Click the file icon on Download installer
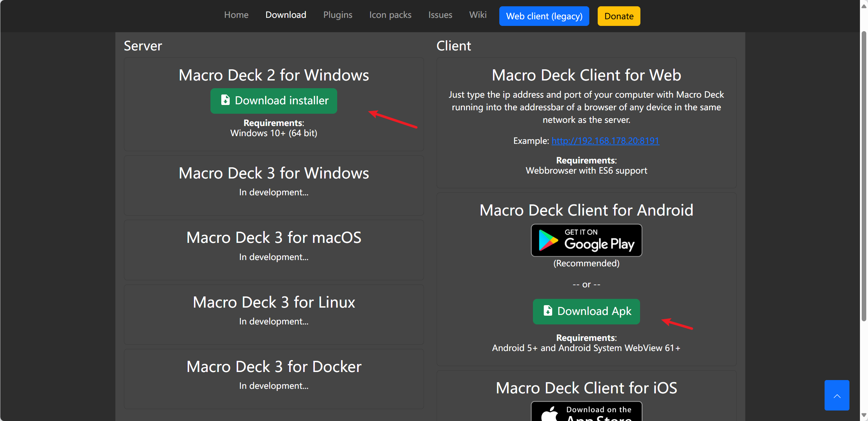Image resolution: width=868 pixels, height=421 pixels. [x=225, y=100]
